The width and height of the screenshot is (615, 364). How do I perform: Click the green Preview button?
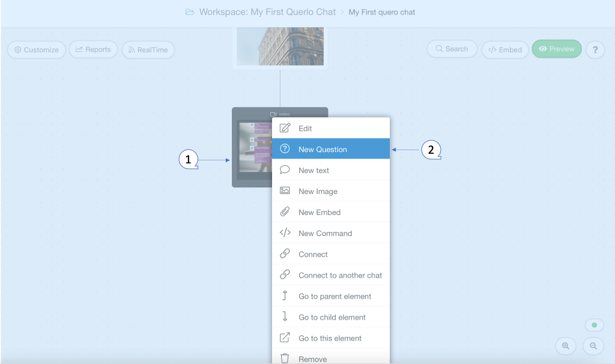click(557, 49)
